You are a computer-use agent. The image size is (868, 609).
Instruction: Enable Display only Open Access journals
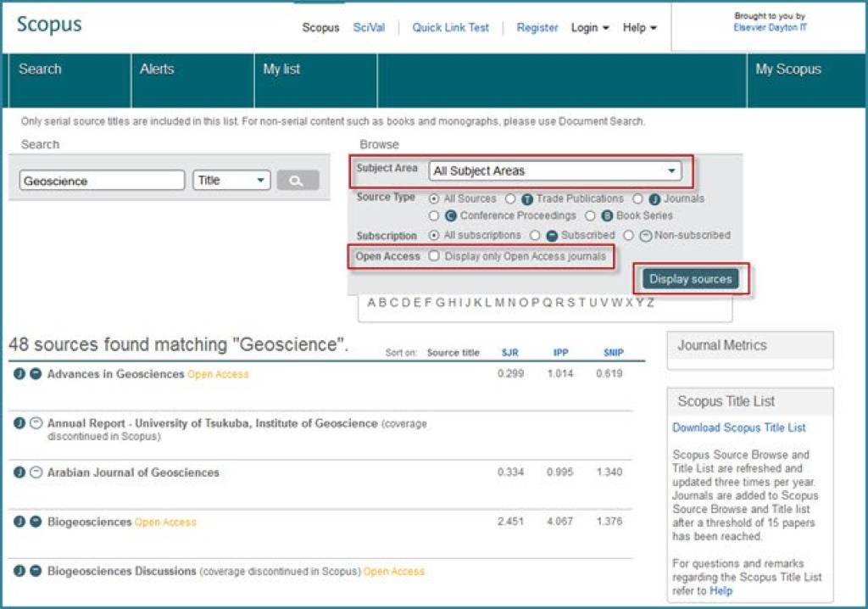pos(434,256)
